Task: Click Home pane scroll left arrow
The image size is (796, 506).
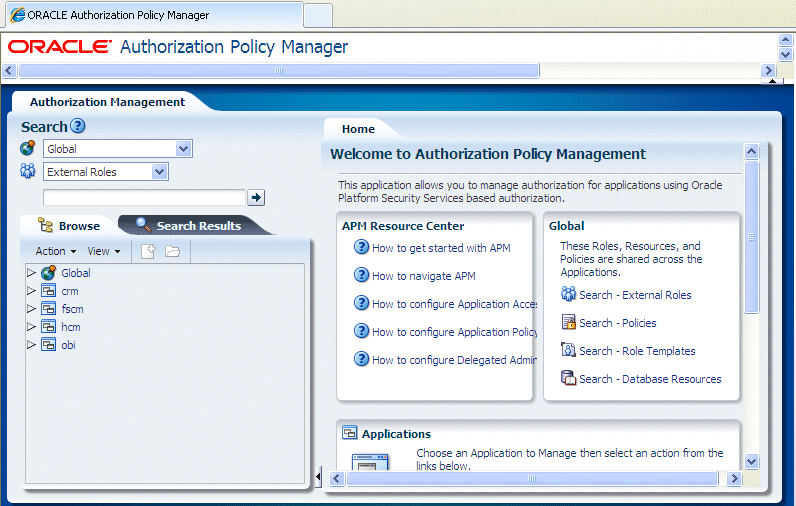Action: (337, 478)
